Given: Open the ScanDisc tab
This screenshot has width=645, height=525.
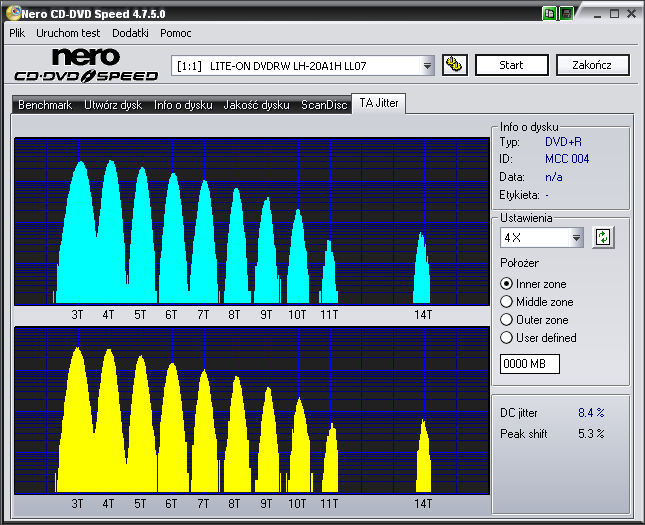Looking at the screenshot, I should (x=324, y=105).
